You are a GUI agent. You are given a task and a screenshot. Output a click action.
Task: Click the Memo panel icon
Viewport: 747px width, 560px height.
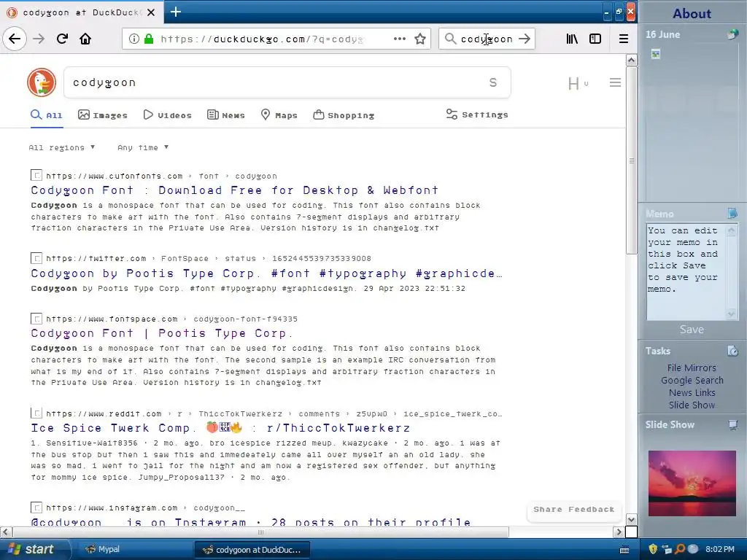pyautogui.click(x=732, y=213)
